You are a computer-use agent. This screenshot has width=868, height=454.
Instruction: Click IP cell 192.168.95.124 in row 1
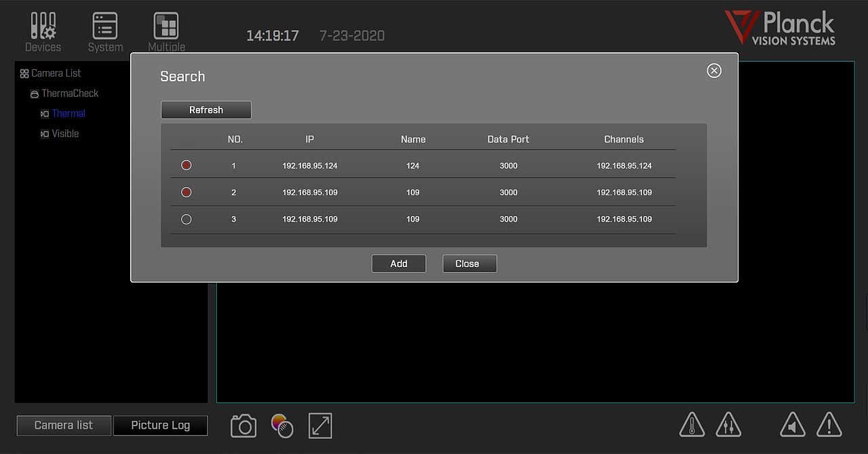pyautogui.click(x=310, y=166)
